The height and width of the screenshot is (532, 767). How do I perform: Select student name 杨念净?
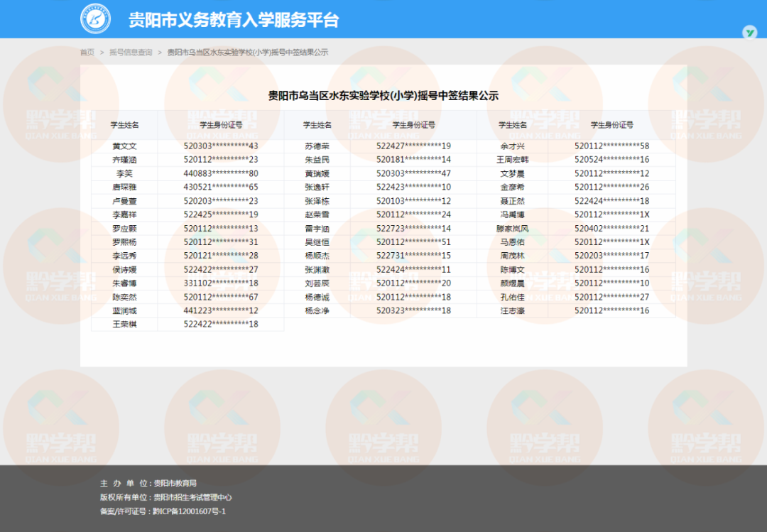(317, 311)
